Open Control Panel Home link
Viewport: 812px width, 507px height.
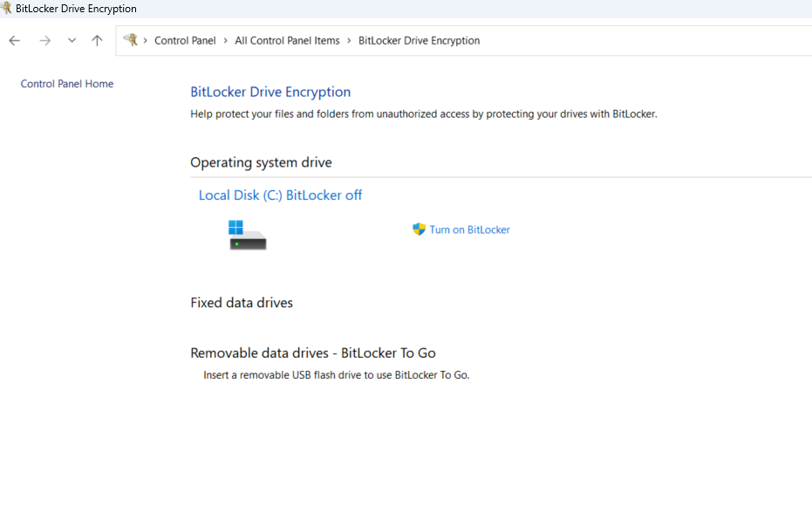pos(67,84)
